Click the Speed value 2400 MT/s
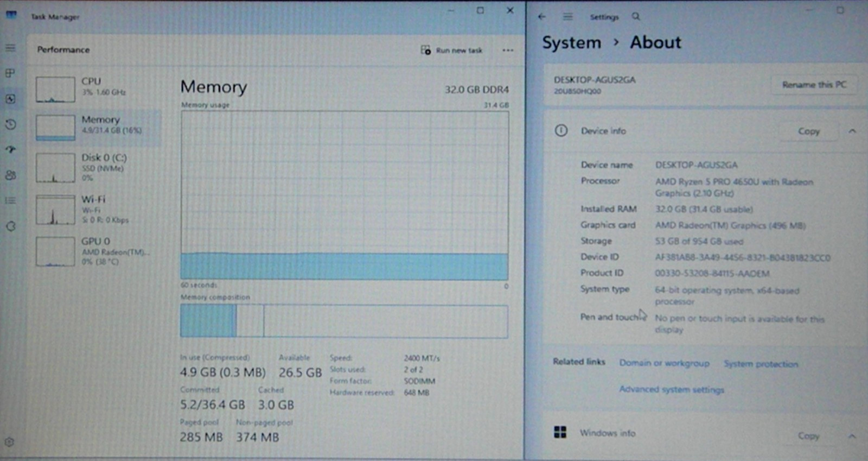The width and height of the screenshot is (868, 461). (x=422, y=358)
